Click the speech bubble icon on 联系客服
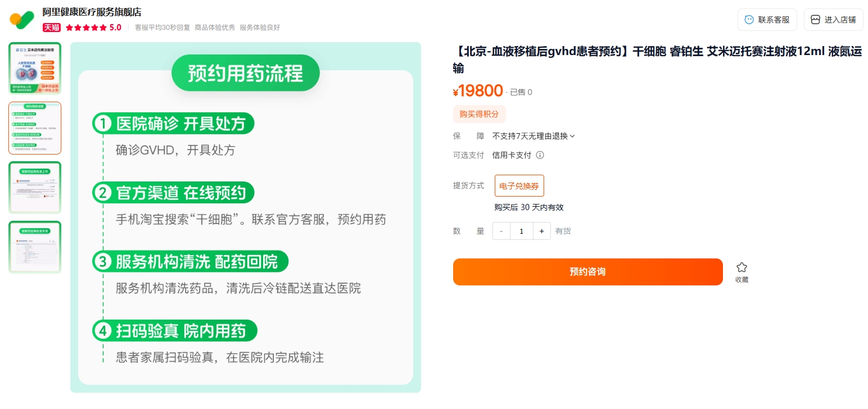 tap(749, 19)
